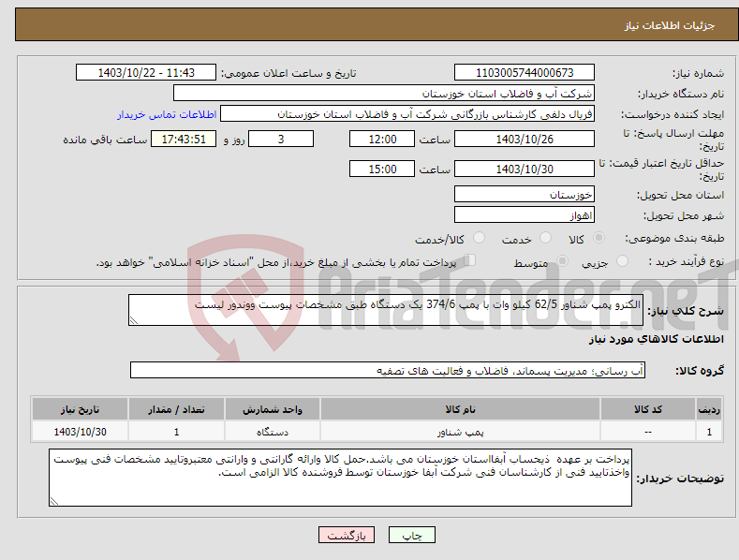Click the کد کالا column header
The image size is (739, 560).
pos(648,409)
